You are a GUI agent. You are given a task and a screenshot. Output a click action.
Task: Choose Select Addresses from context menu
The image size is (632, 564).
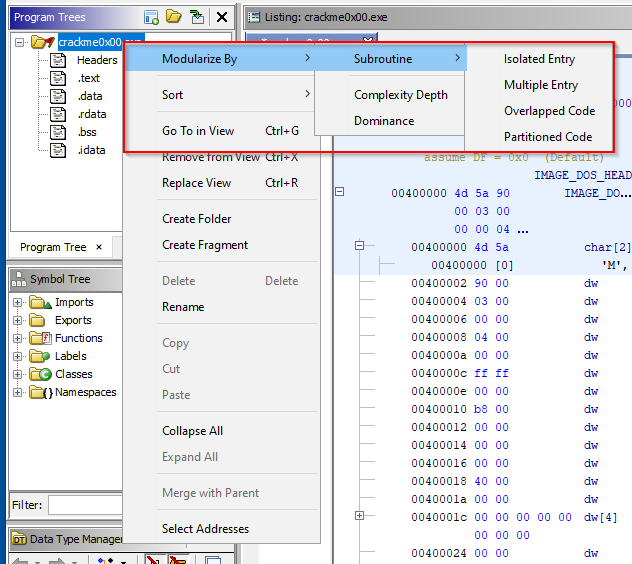[x=221, y=529]
